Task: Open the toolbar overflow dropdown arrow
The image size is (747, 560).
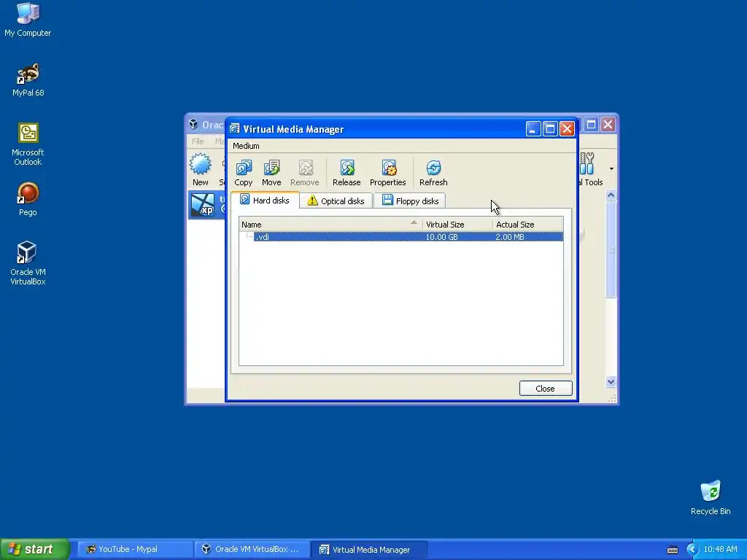Action: click(612, 168)
